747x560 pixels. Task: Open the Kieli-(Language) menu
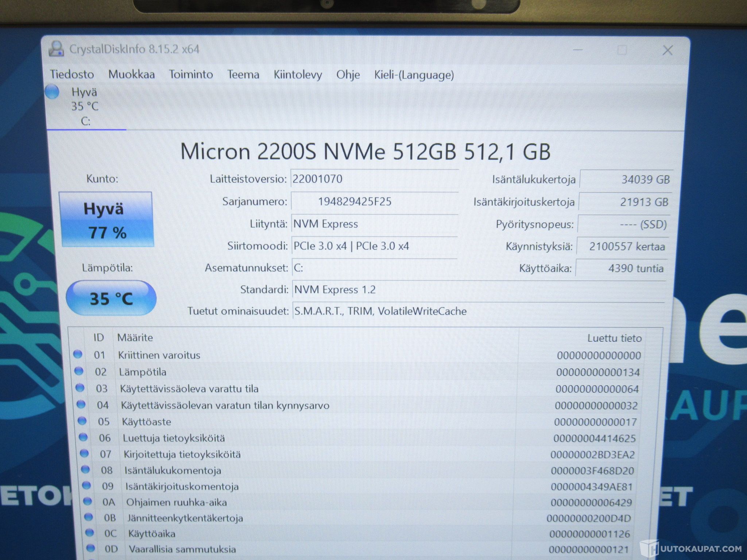[x=414, y=75]
